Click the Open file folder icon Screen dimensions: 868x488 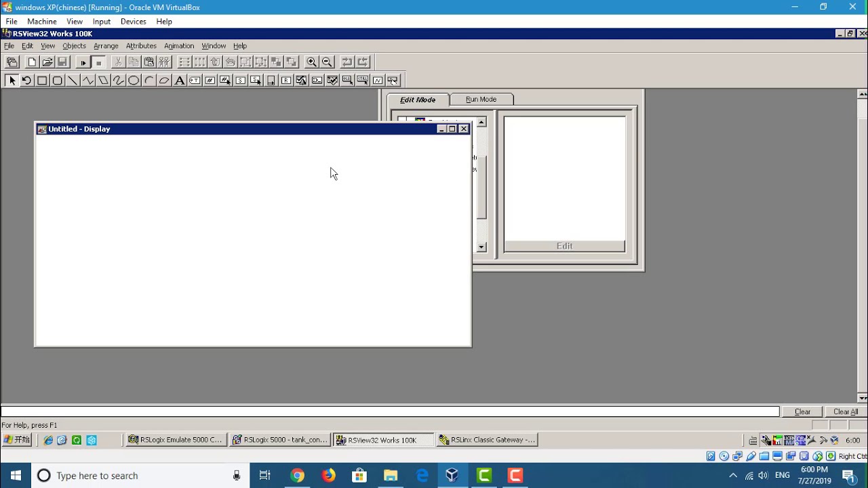pyautogui.click(x=47, y=62)
